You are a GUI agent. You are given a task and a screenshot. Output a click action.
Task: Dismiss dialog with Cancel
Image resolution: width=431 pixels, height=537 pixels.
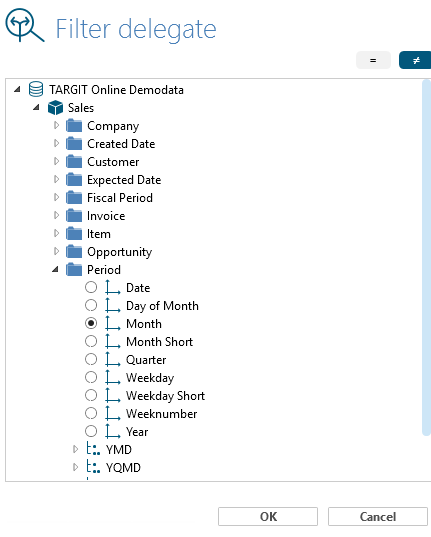point(378,516)
